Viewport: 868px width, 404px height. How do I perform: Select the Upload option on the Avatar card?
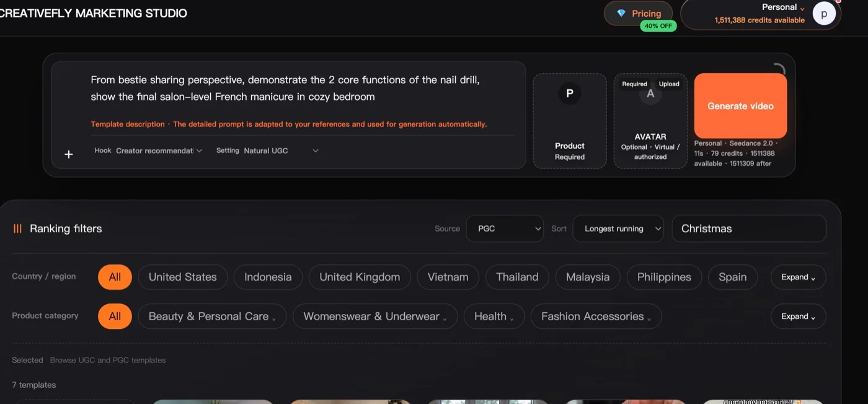pos(669,84)
